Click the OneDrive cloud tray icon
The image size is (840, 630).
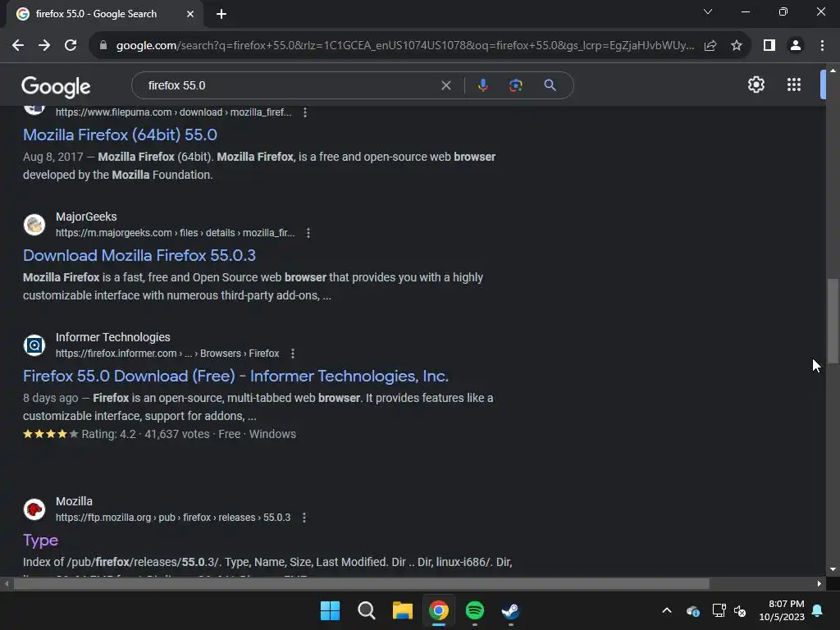point(692,610)
